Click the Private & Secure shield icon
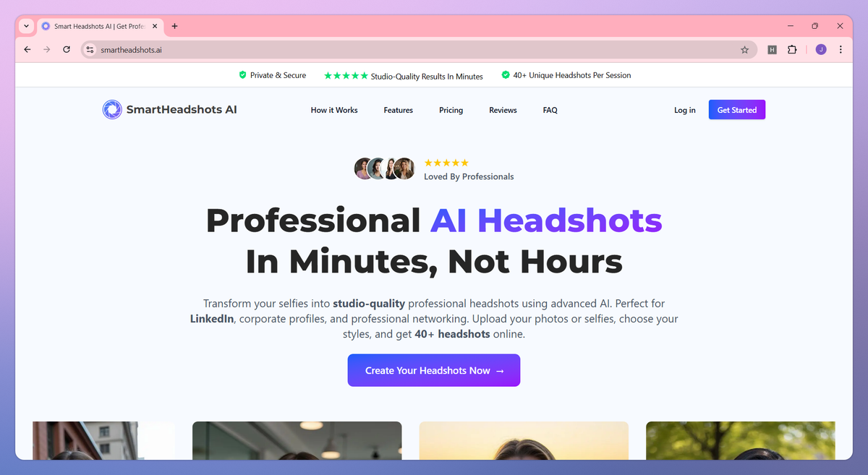Viewport: 868px width, 475px height. tap(243, 75)
